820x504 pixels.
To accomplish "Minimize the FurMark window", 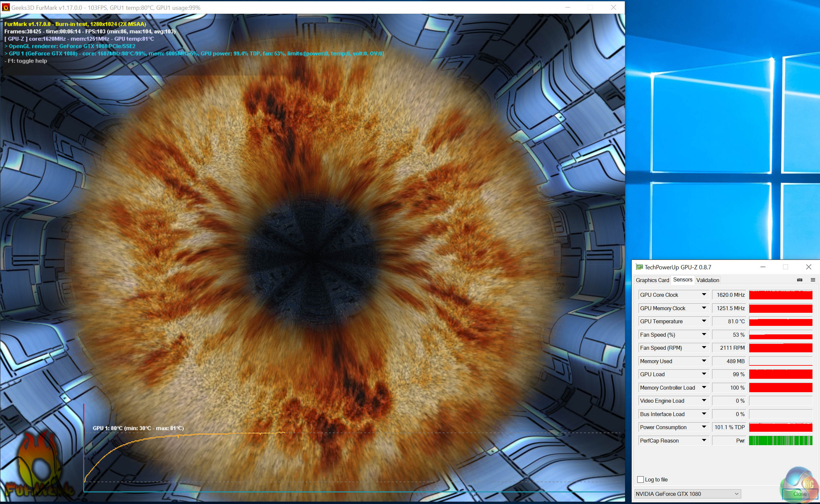I will pos(568,7).
